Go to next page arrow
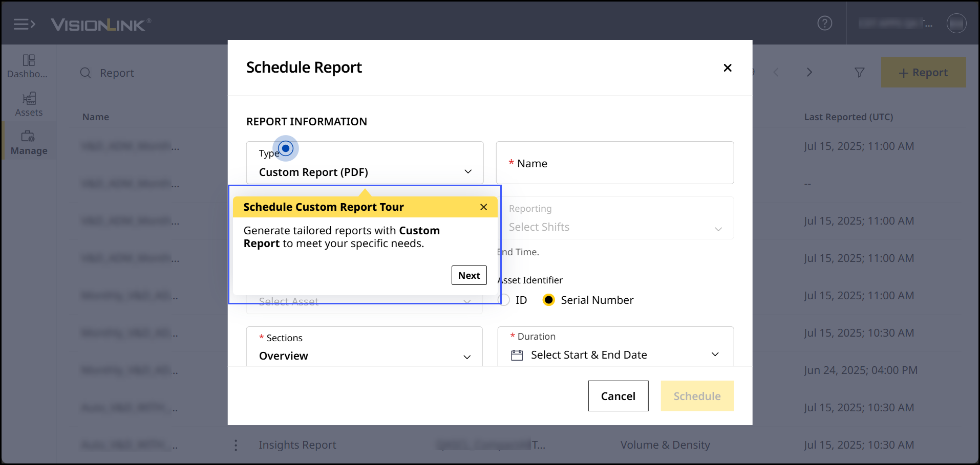Viewport: 980px width, 465px height. [809, 73]
